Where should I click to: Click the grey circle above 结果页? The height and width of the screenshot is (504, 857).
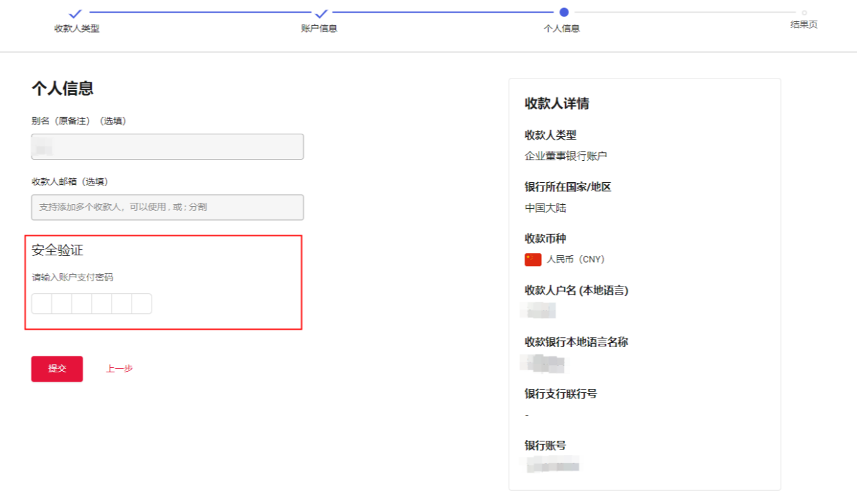click(804, 13)
